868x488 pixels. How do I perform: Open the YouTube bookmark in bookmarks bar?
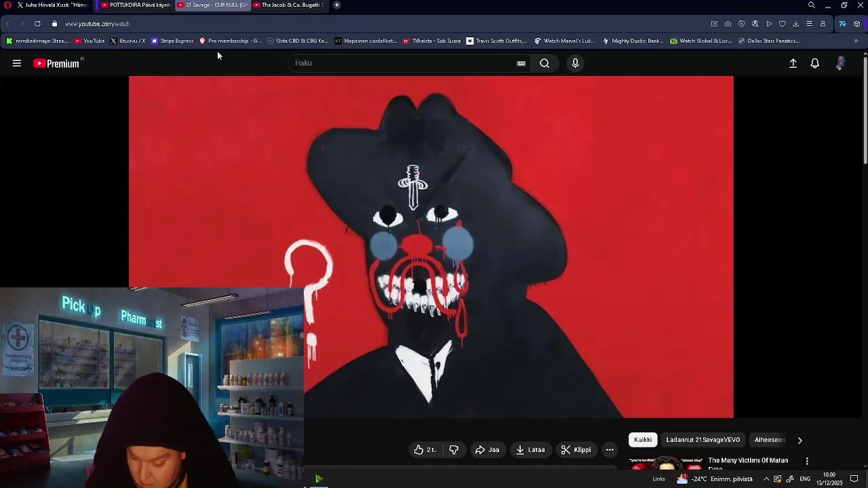click(x=90, y=41)
